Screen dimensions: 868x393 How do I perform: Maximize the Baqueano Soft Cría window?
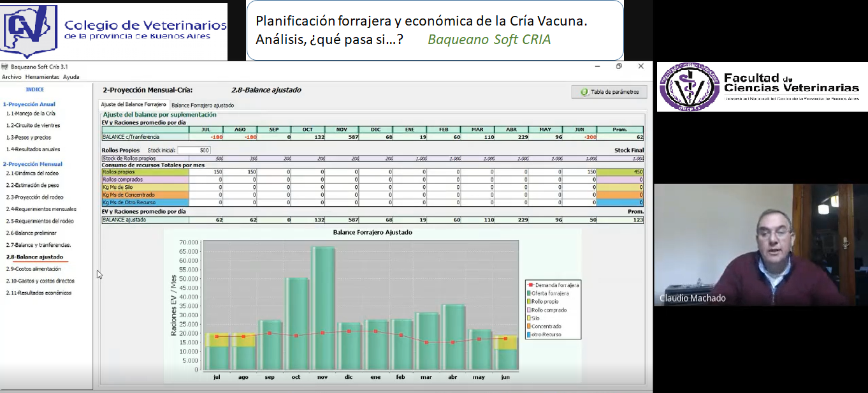tap(619, 66)
